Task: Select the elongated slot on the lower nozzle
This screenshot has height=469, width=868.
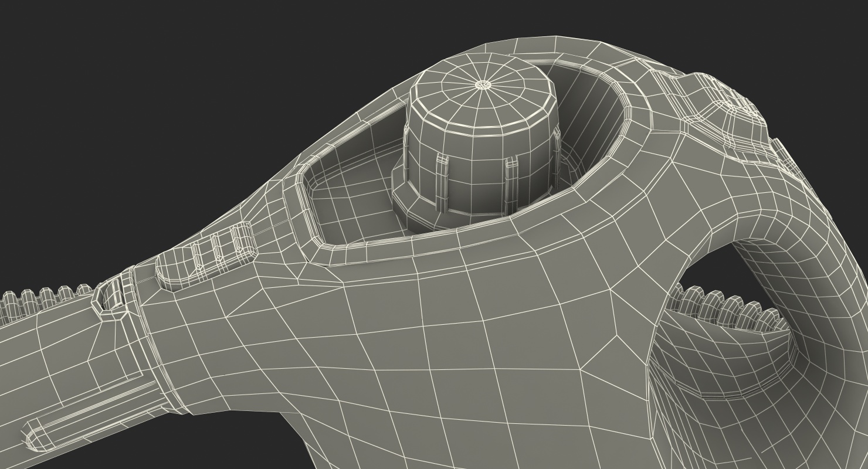Action: tap(94, 416)
